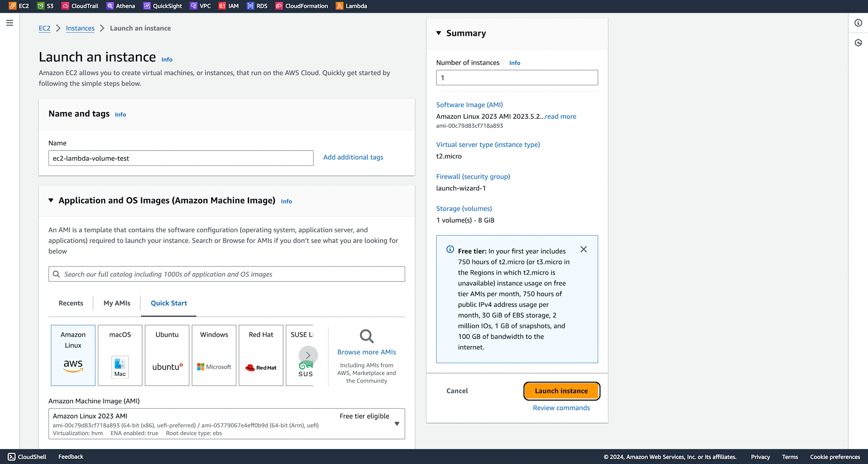Open Info link next to Number of instances

(x=515, y=63)
